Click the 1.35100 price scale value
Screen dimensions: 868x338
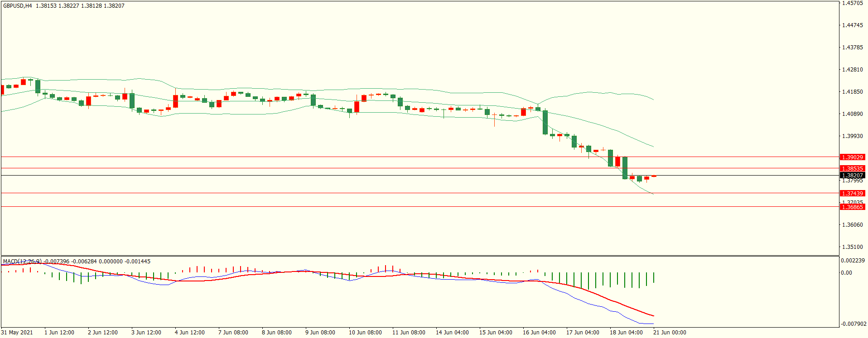click(x=852, y=247)
